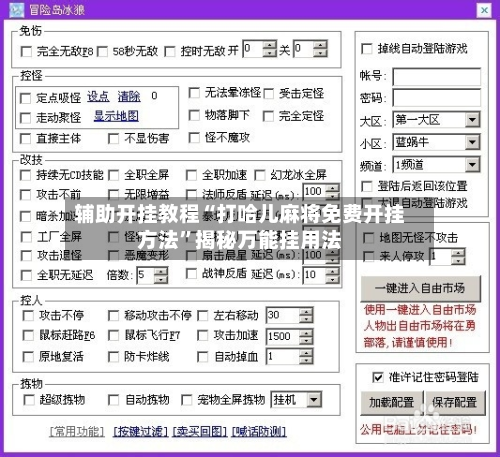
Task: Check 控时无敌 option
Action: click(170, 52)
